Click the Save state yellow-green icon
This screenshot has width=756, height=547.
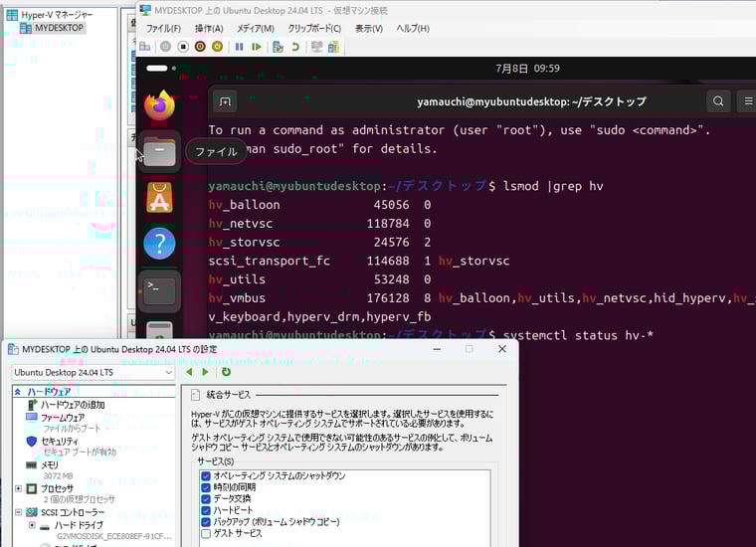tap(218, 47)
